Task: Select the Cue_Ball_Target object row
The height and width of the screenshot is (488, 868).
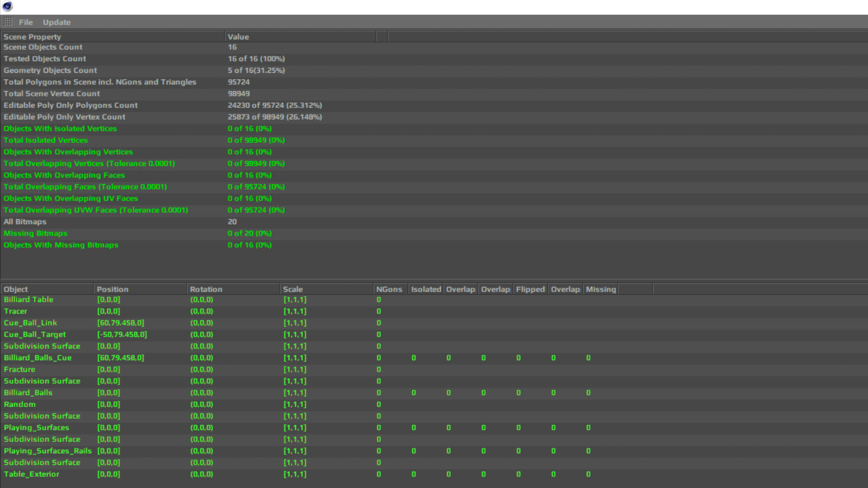Action: [x=35, y=334]
